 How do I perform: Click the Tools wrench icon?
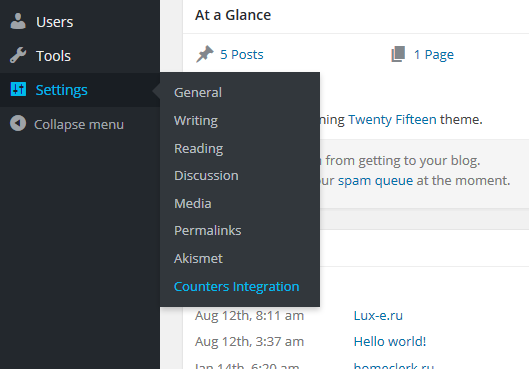pyautogui.click(x=18, y=55)
